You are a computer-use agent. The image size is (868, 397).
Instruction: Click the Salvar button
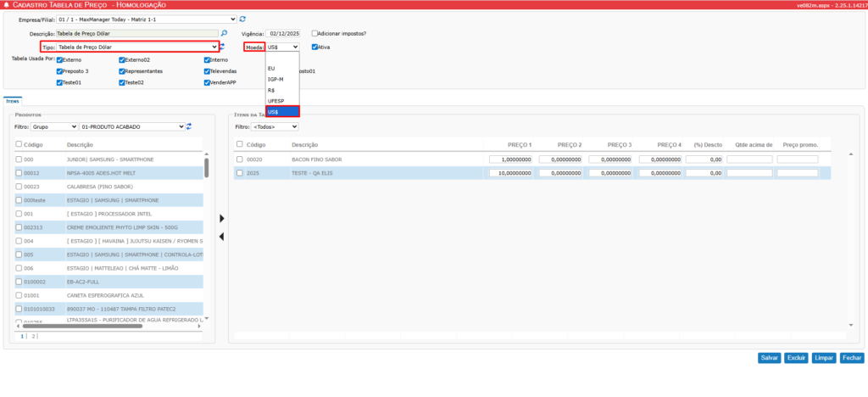pyautogui.click(x=769, y=358)
